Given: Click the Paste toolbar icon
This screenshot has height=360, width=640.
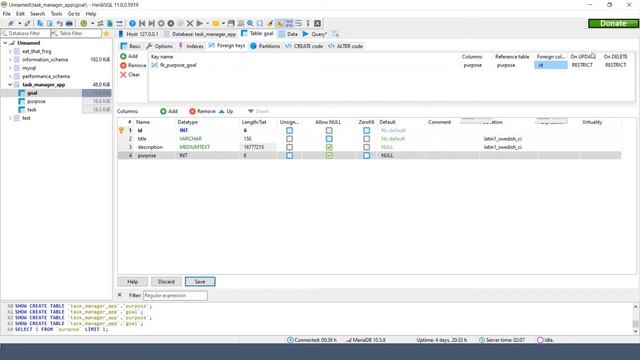Looking at the screenshot, I should pos(49,23).
